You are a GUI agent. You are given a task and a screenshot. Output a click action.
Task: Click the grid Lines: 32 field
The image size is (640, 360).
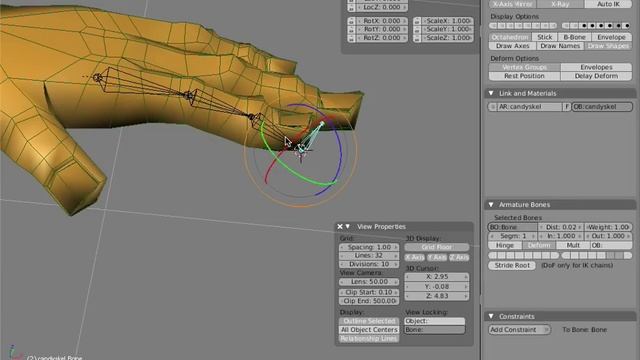point(369,256)
